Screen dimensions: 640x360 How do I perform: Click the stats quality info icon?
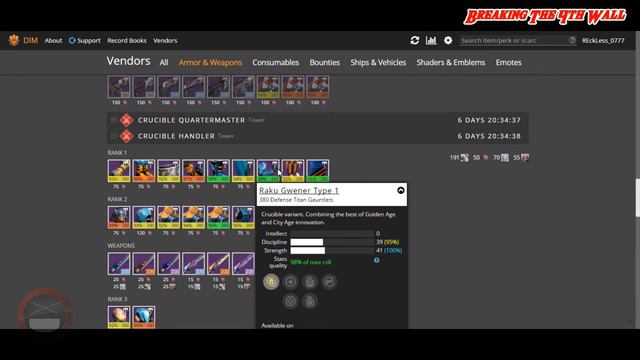pyautogui.click(x=376, y=260)
